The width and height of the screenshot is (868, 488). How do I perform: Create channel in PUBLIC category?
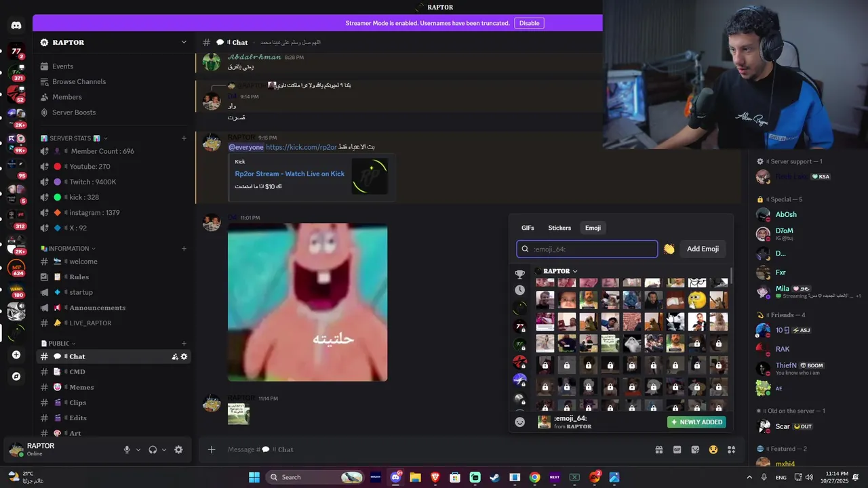click(184, 344)
